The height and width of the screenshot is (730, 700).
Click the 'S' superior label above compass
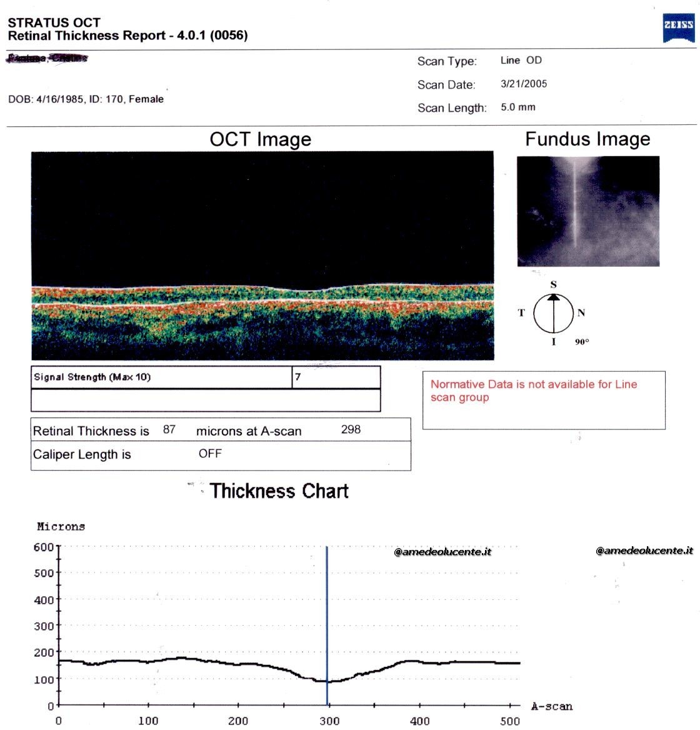click(x=553, y=284)
